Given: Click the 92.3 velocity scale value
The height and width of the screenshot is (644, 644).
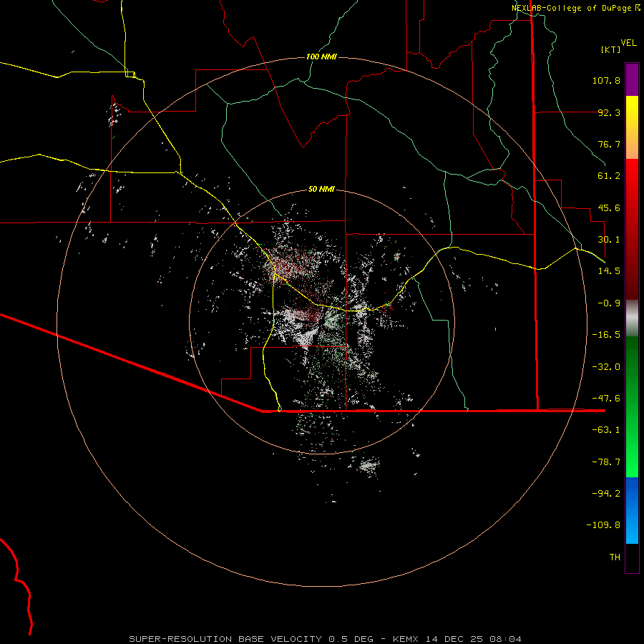Looking at the screenshot, I should [609, 112].
